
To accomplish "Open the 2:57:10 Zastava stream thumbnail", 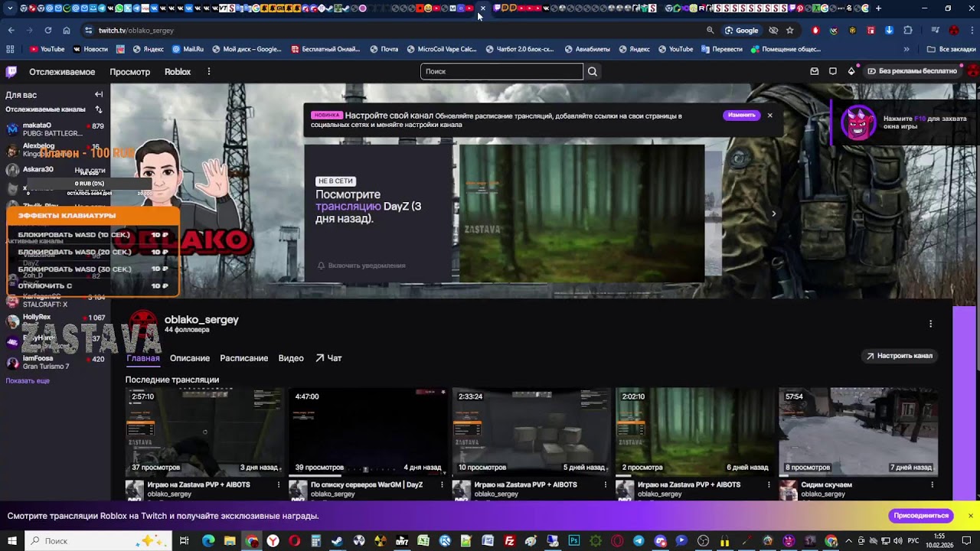I will pyautogui.click(x=204, y=432).
